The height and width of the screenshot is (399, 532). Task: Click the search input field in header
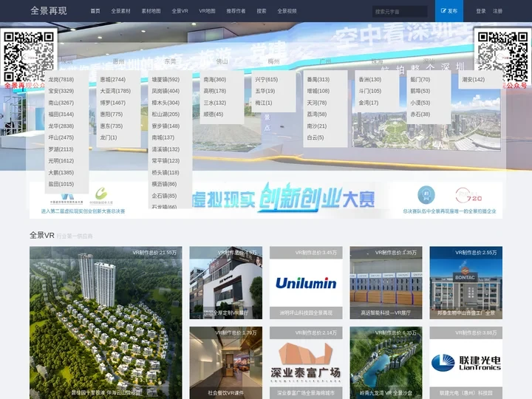[x=400, y=11]
